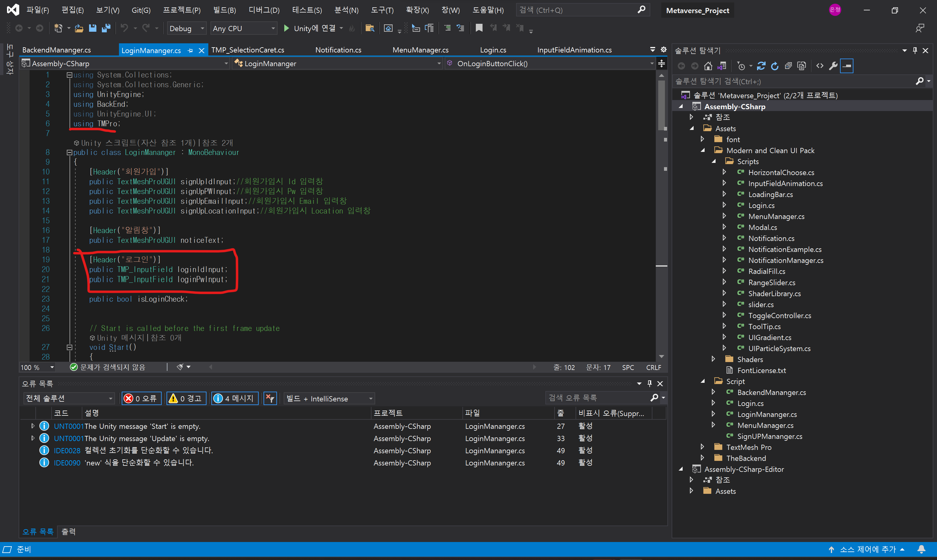This screenshot has width=937, height=560.
Task: Click the green play Attach to Unity icon
Action: pyautogui.click(x=286, y=28)
